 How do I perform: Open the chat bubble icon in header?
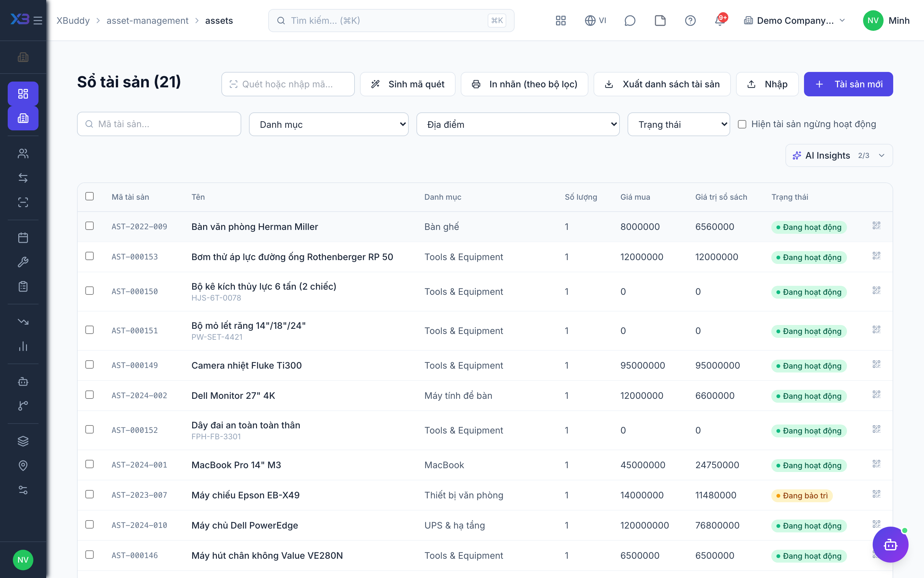point(629,21)
